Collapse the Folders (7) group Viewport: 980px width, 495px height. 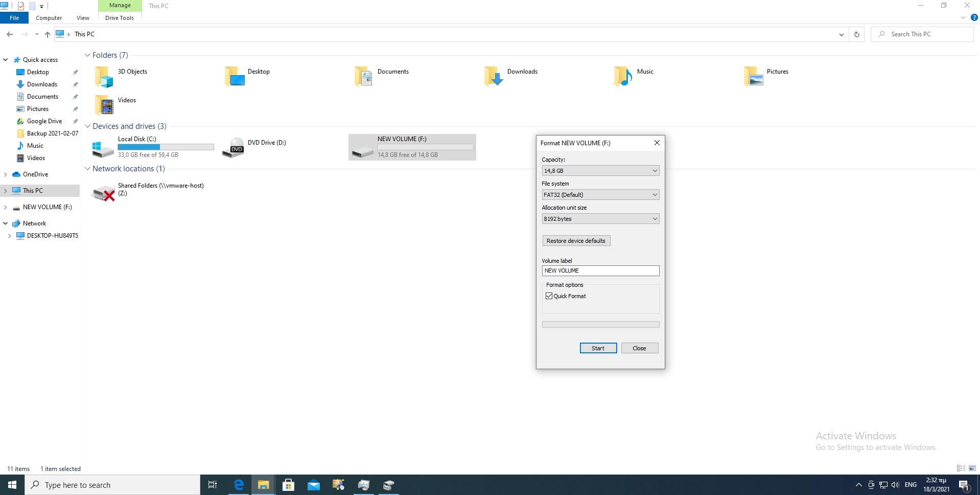coord(87,55)
